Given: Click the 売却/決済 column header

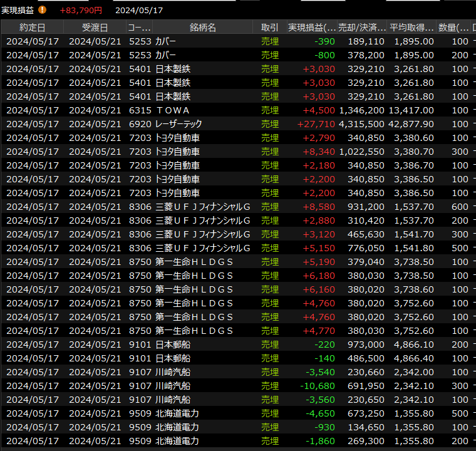Looking at the screenshot, I should pyautogui.click(x=362, y=28).
